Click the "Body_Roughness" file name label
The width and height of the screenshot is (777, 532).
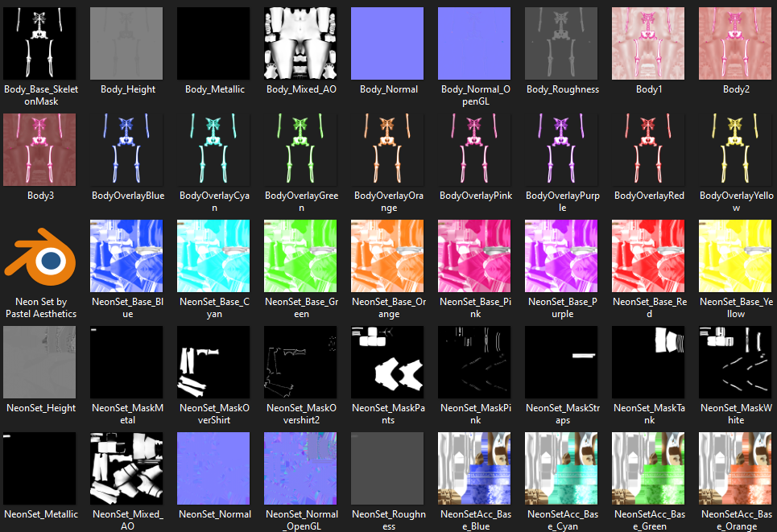click(x=563, y=89)
